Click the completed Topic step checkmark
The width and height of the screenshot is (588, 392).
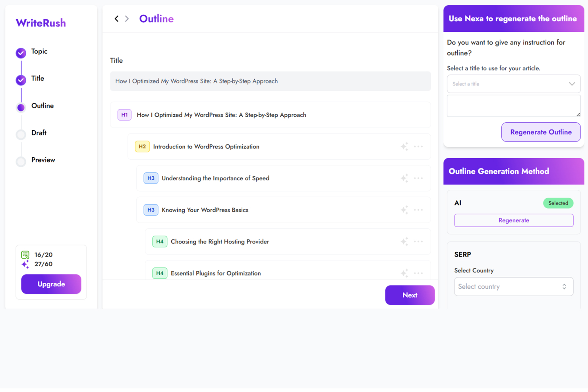(x=21, y=53)
